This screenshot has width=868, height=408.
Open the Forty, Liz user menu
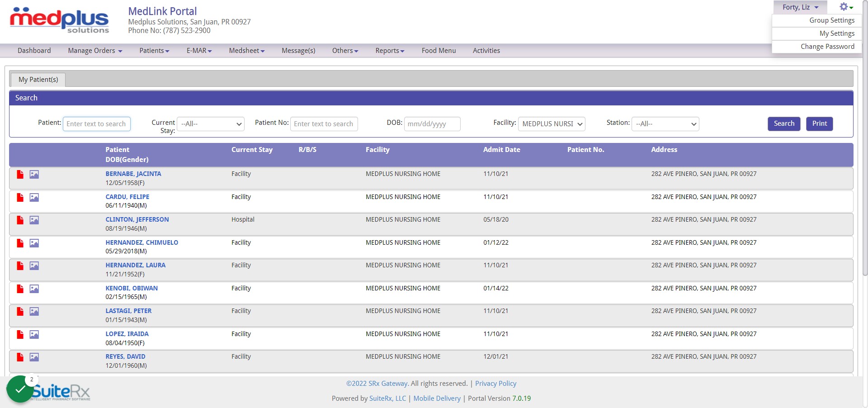(x=800, y=7)
